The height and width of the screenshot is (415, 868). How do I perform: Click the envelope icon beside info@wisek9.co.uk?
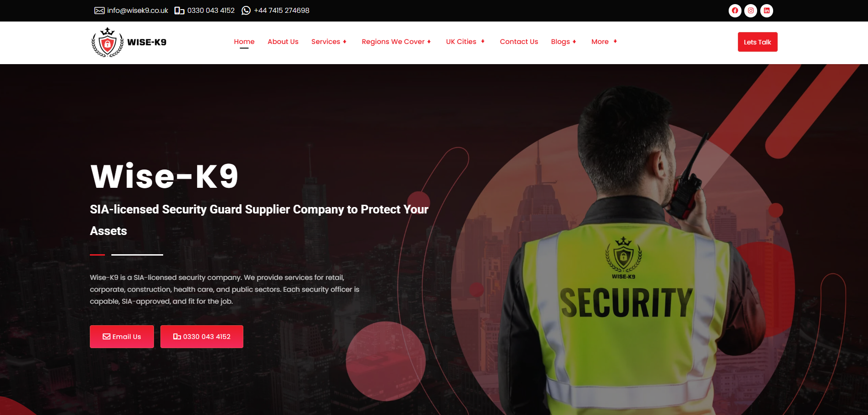point(99,11)
